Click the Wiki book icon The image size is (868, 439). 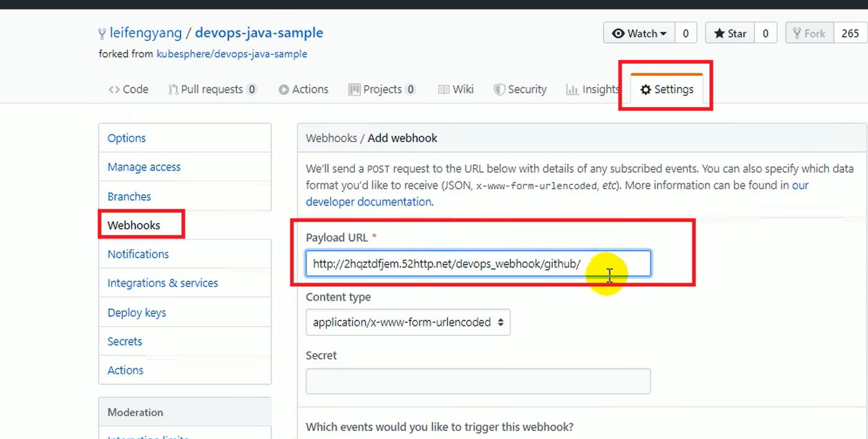[444, 89]
